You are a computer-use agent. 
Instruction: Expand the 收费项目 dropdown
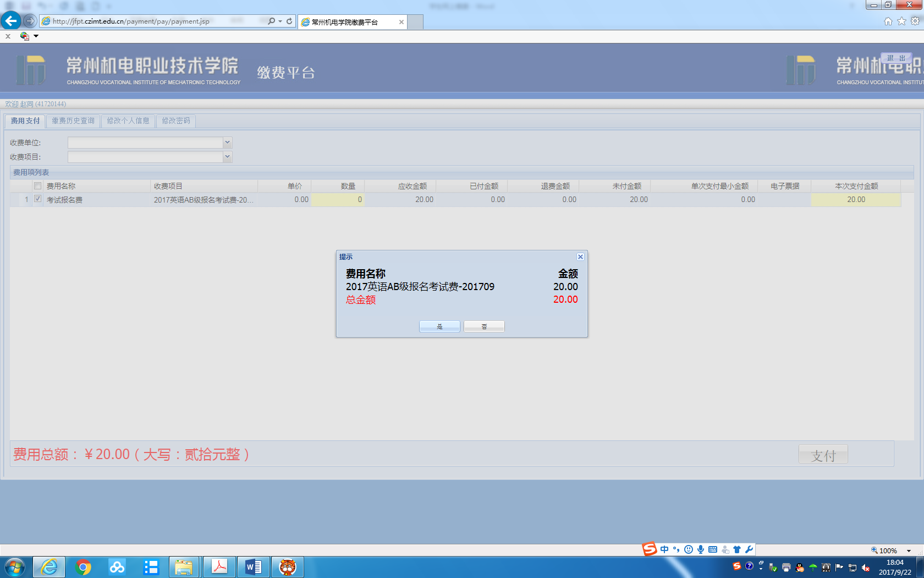pos(227,157)
